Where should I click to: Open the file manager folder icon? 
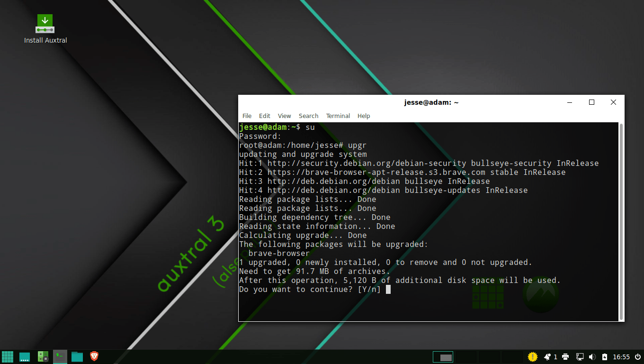pos(77,357)
